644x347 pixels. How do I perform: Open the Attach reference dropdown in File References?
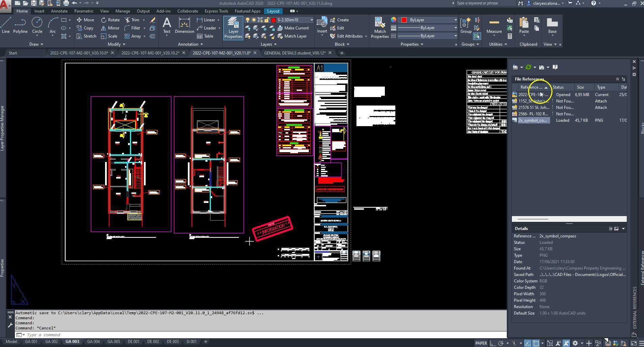[x=521, y=67]
